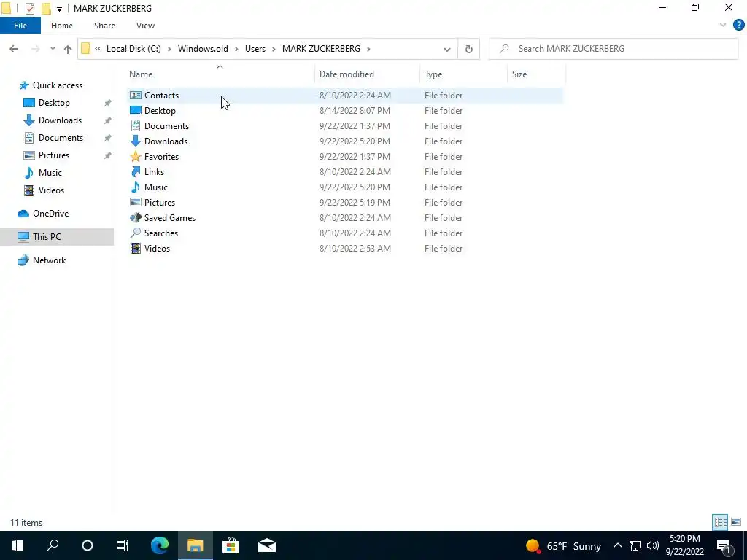Navigate to Local Disk (C:) in breadcrumb
The height and width of the screenshot is (560, 747).
(133, 49)
